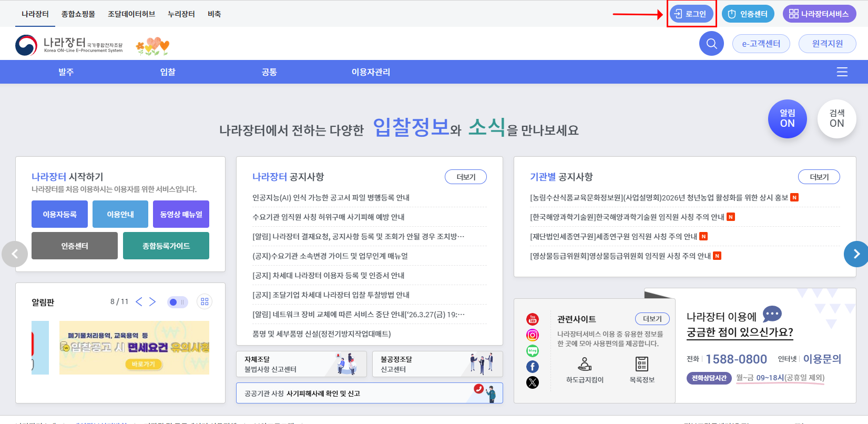Select the 비축 top tab
Image resolution: width=868 pixels, height=424 pixels.
click(215, 14)
